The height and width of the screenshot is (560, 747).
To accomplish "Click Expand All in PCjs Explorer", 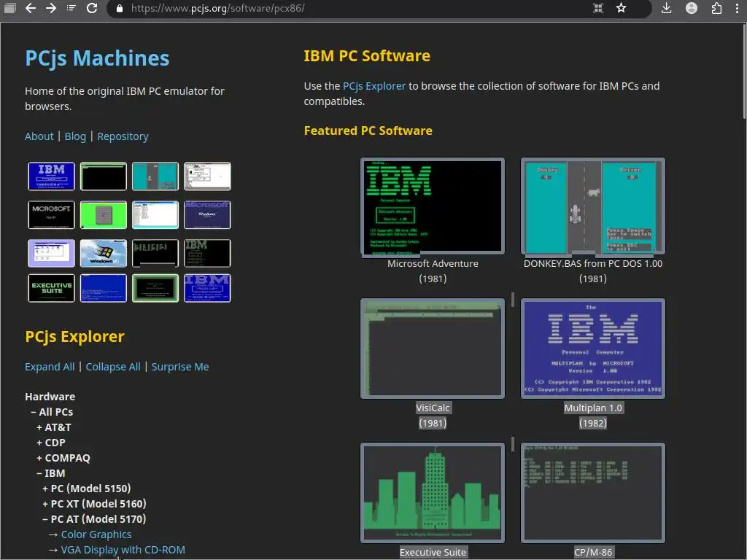I will 50,367.
